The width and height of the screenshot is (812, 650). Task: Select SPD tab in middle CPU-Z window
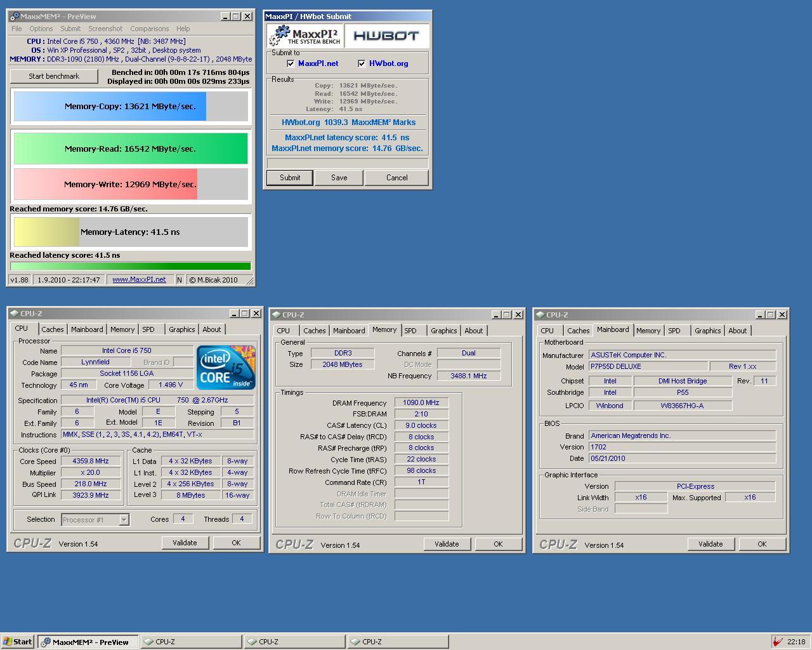point(410,331)
